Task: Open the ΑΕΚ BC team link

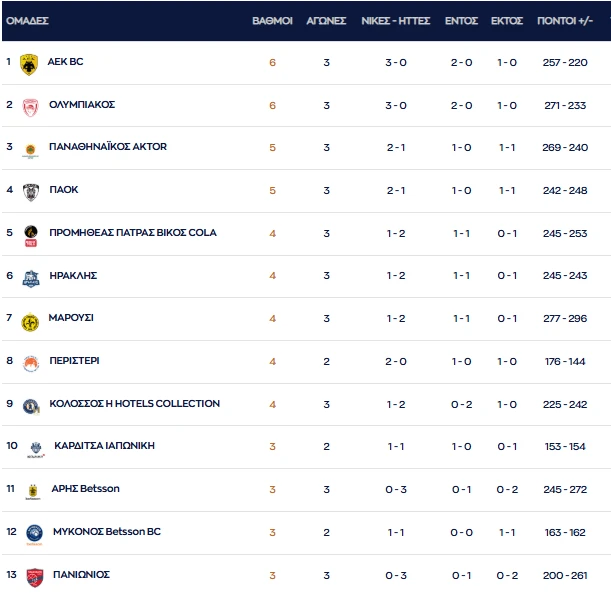Action: (x=66, y=62)
